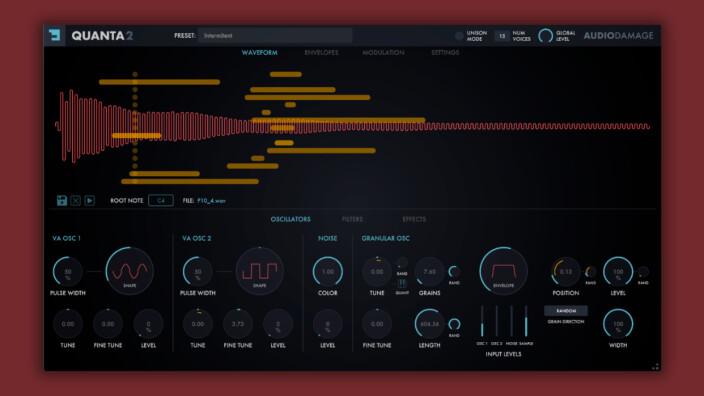Click the VA OSC 1 Level knob
Viewport: 704px width, 396px height.
click(x=149, y=324)
